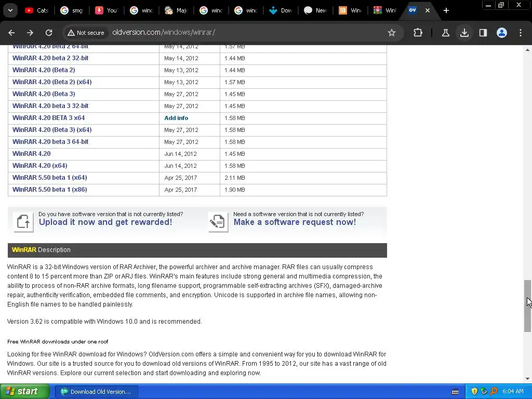Switch to the Cats YouTube tab

point(36,10)
